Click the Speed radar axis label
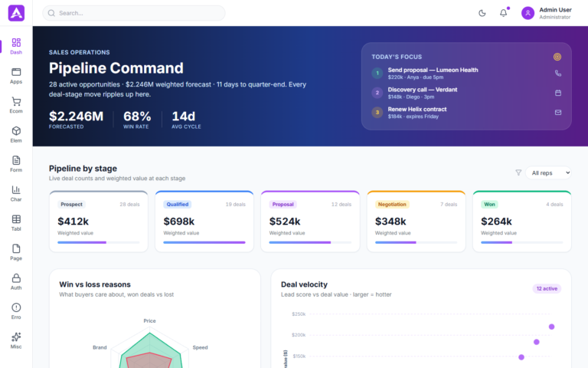588x368 pixels. click(201, 347)
